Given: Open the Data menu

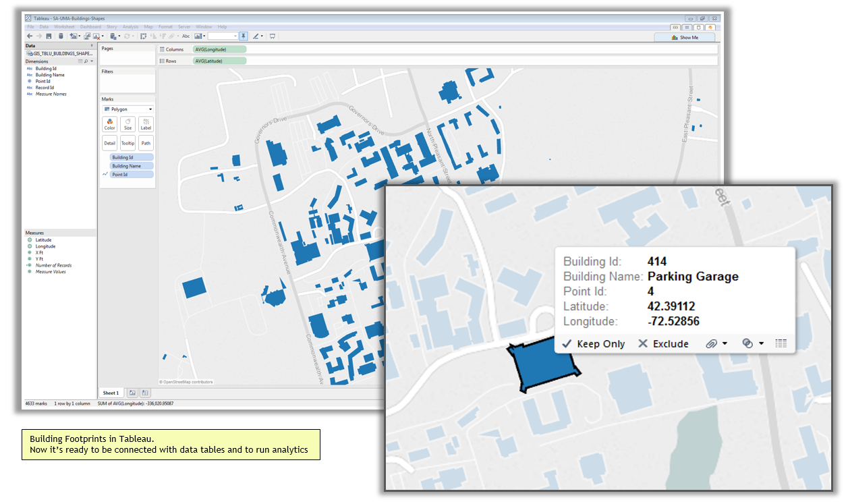Looking at the screenshot, I should click(x=44, y=27).
